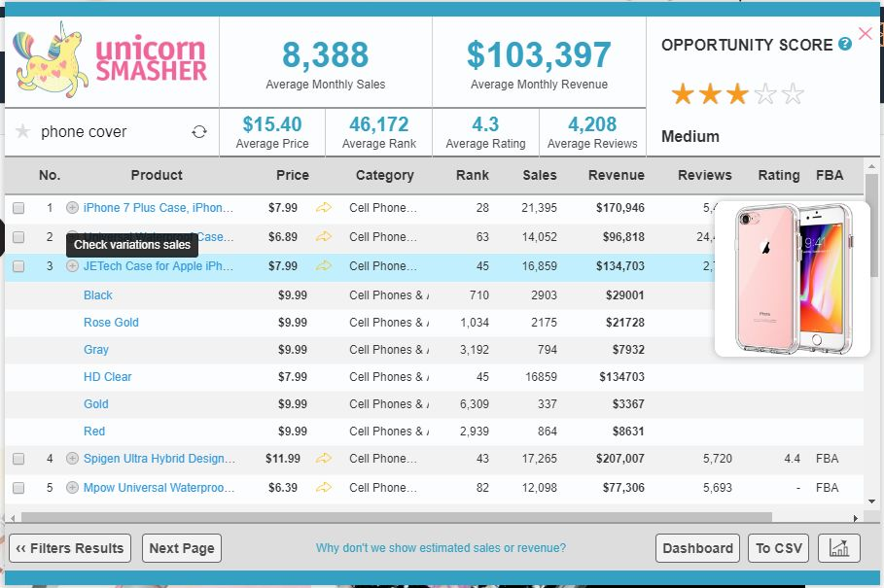Screen dimensions: 884x588
Task: Click the scroll left arrow below the table
Action: (x=13, y=518)
